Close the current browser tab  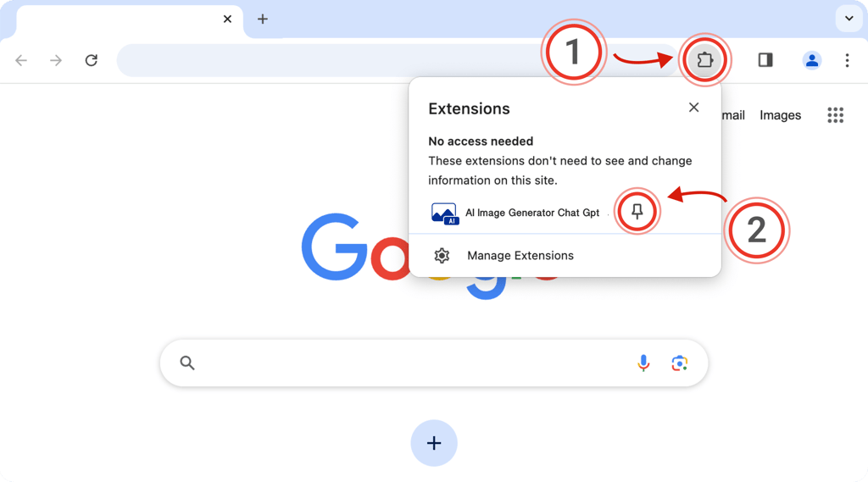pos(227,19)
